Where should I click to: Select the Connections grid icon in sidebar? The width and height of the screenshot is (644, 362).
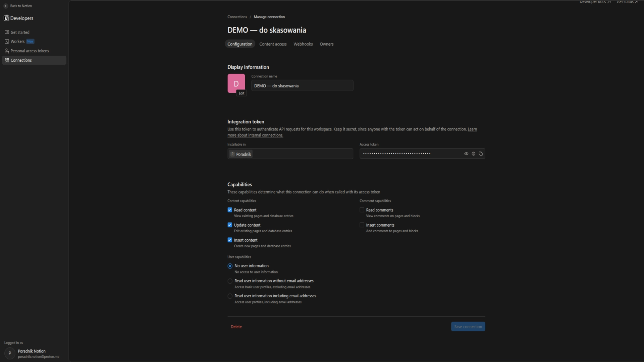(7, 60)
